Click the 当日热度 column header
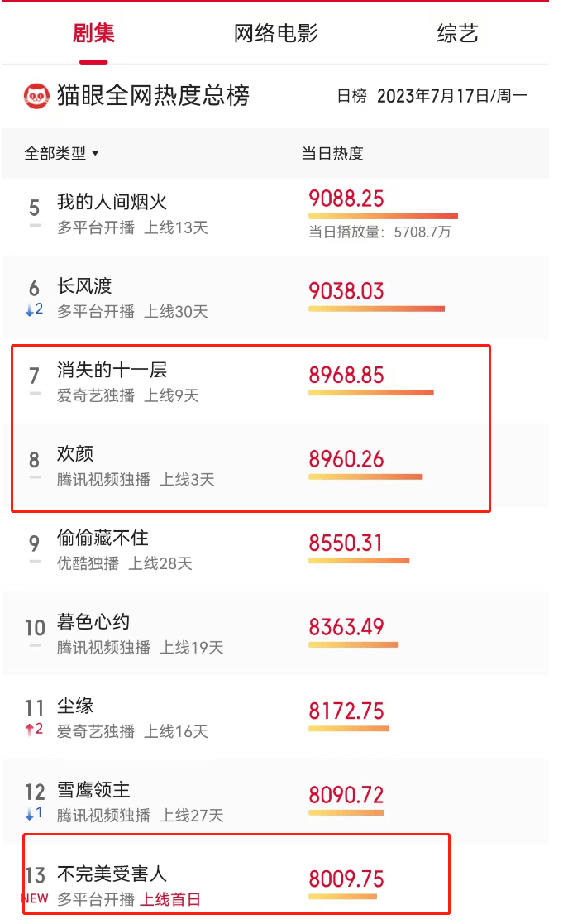Screen dimensions: 563x924 pos(332,154)
